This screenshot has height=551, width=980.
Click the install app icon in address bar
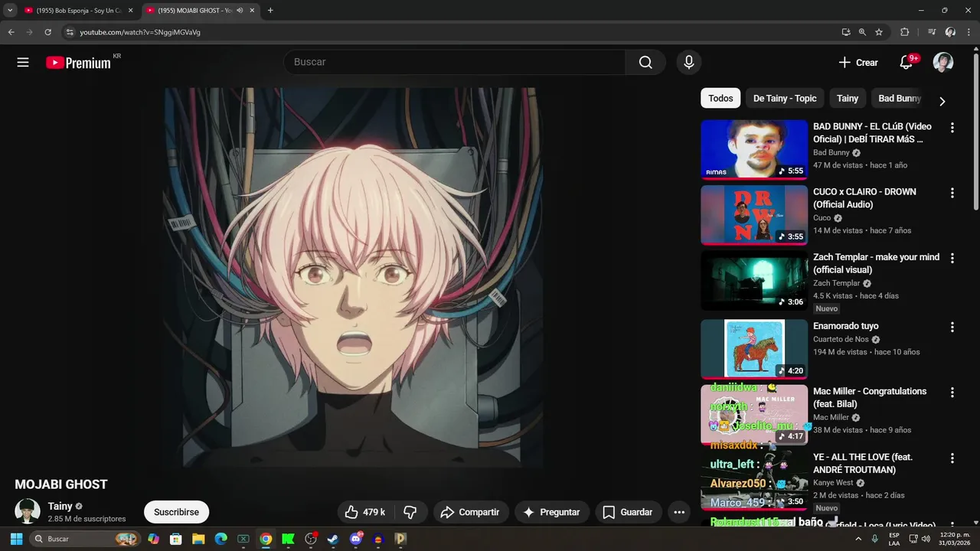tap(845, 32)
